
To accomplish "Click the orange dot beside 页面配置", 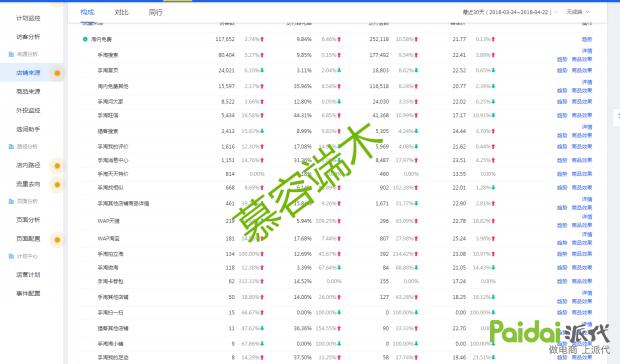I will tap(57, 240).
